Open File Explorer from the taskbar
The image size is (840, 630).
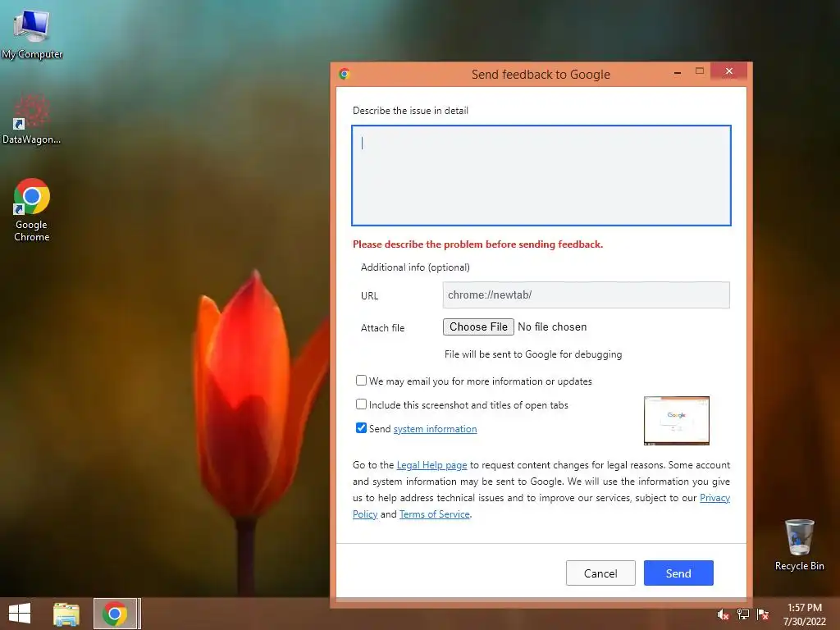tap(66, 614)
